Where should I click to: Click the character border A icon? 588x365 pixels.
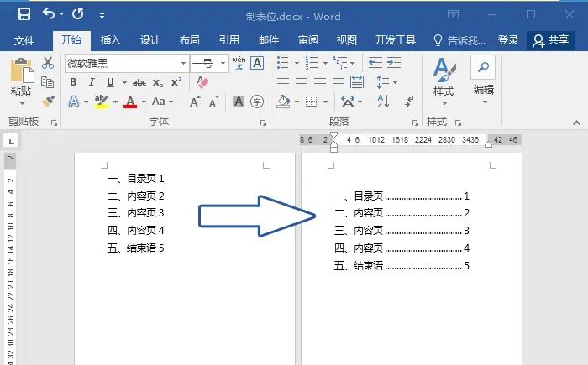[x=257, y=63]
